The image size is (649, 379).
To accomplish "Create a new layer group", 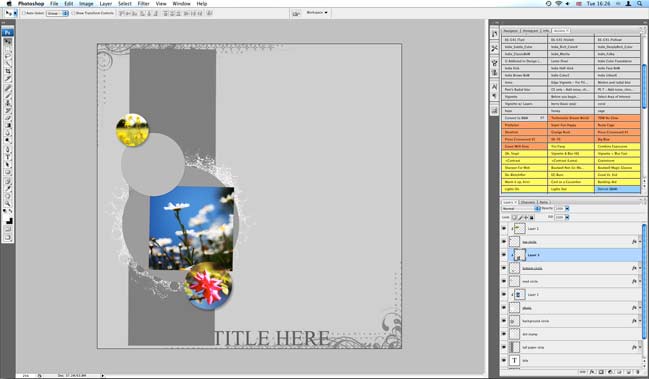I will tap(620, 372).
